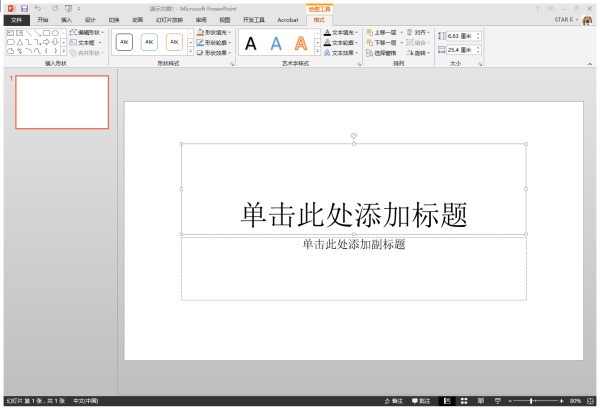
Task: Click the zoom slider in status bar
Action: [531, 400]
